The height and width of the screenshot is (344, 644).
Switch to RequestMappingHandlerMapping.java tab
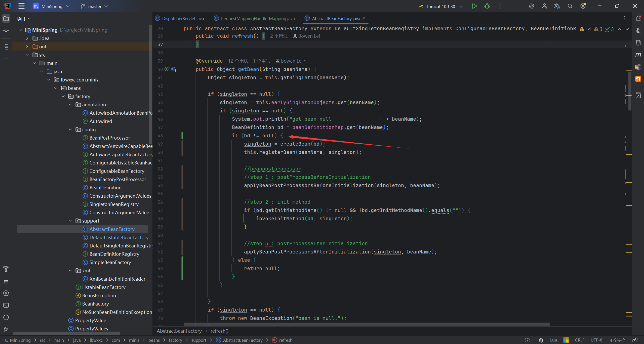254,19
